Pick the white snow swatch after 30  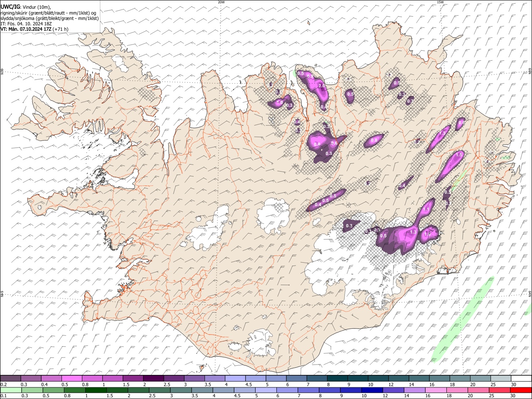[x=521, y=379]
